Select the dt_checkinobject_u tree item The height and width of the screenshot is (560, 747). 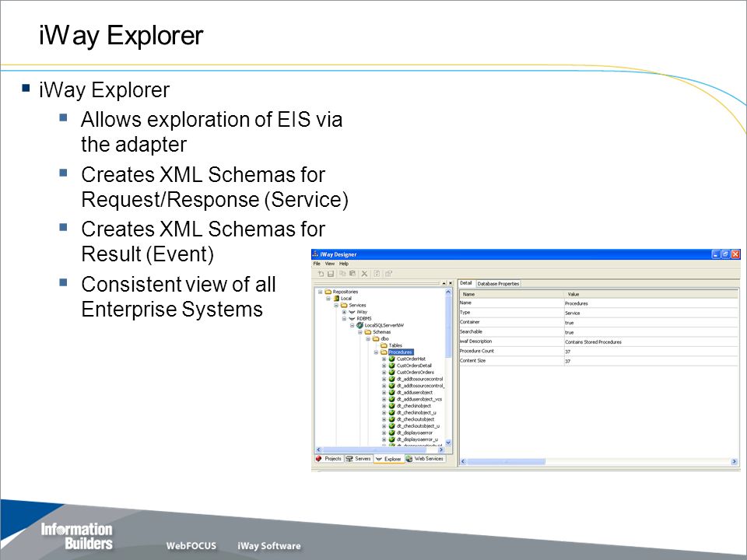pos(416,413)
